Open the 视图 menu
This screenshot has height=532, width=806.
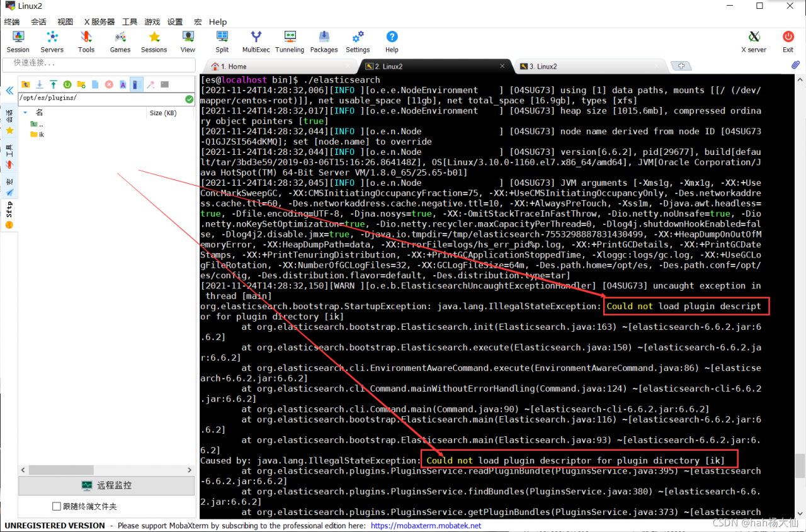click(65, 21)
